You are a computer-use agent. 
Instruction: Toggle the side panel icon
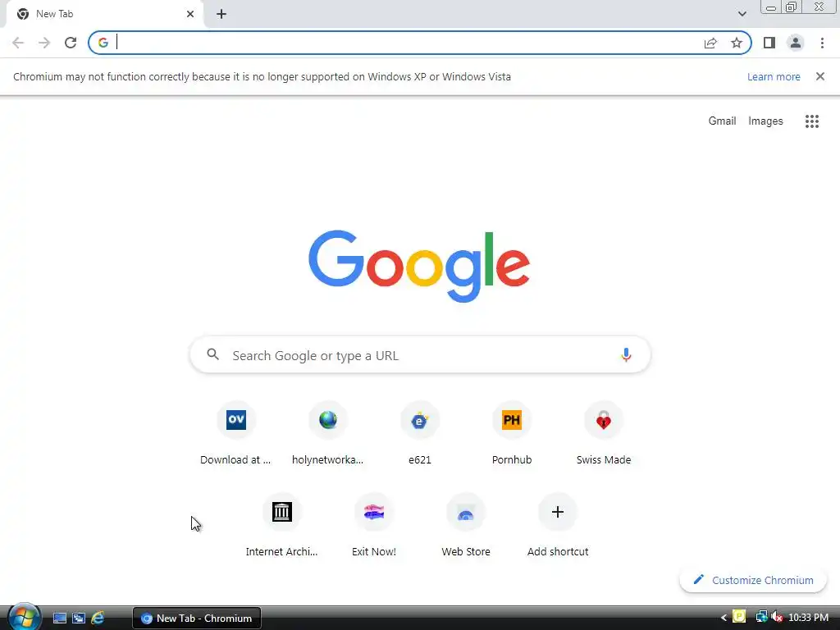tap(769, 43)
